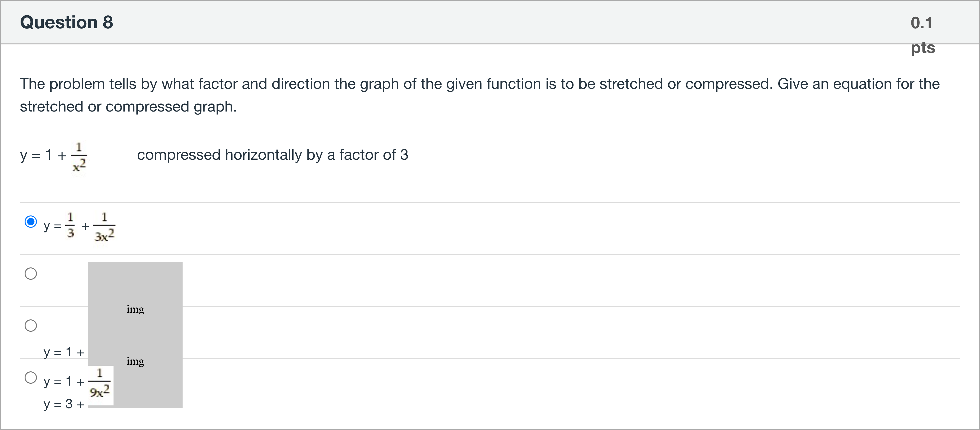Image resolution: width=980 pixels, height=430 pixels.
Task: Click the lower gray img placeholder text
Action: [x=135, y=361]
